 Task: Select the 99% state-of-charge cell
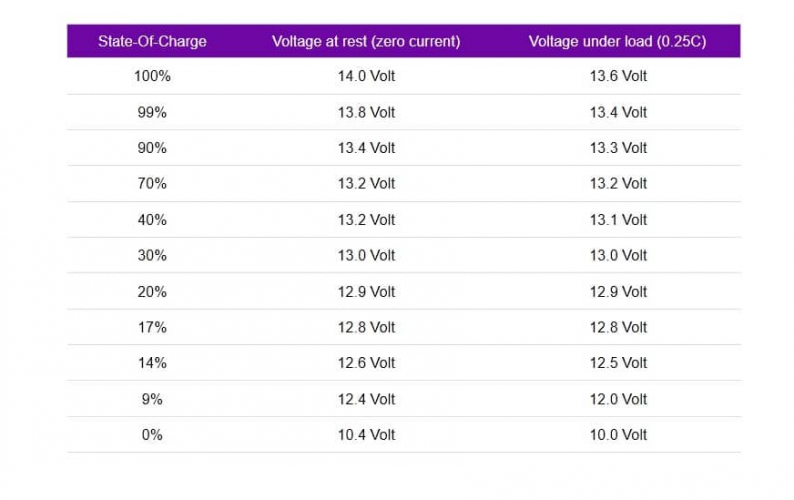pyautogui.click(x=152, y=112)
